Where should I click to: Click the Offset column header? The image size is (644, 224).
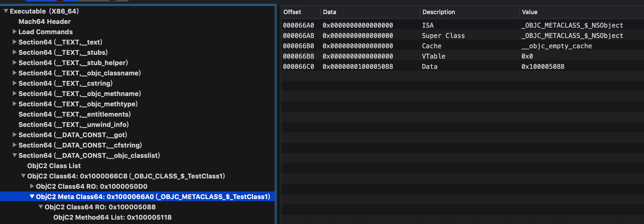pyautogui.click(x=292, y=12)
